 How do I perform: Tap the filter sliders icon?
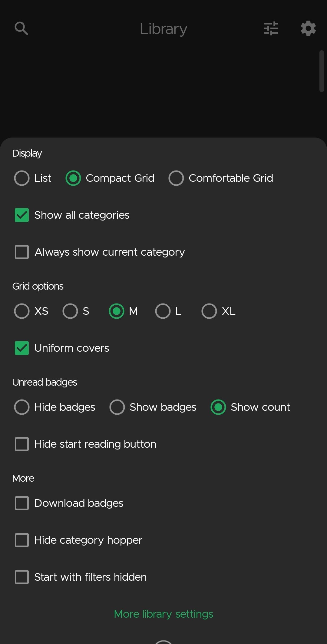pyautogui.click(x=271, y=29)
